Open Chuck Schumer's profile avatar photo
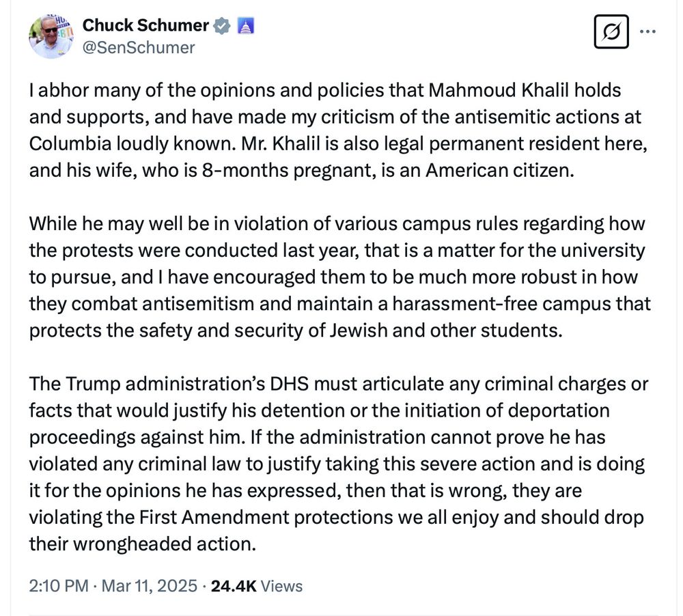 pos(51,37)
